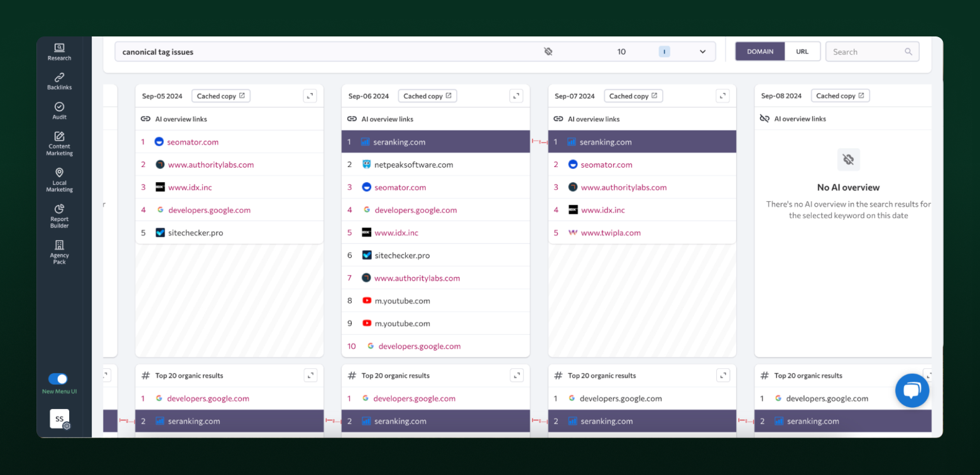The height and width of the screenshot is (475, 980).
Task: Select seranking.com row in Sep-06 AI overview
Action: point(435,142)
